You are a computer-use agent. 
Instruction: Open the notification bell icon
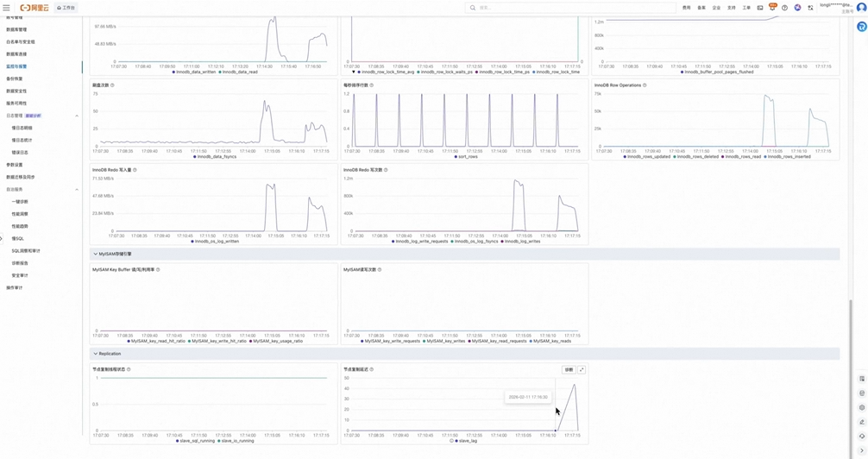pos(772,8)
